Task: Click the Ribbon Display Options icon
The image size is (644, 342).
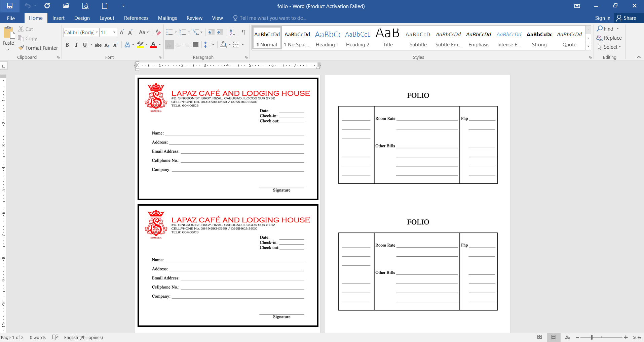Action: point(577,6)
